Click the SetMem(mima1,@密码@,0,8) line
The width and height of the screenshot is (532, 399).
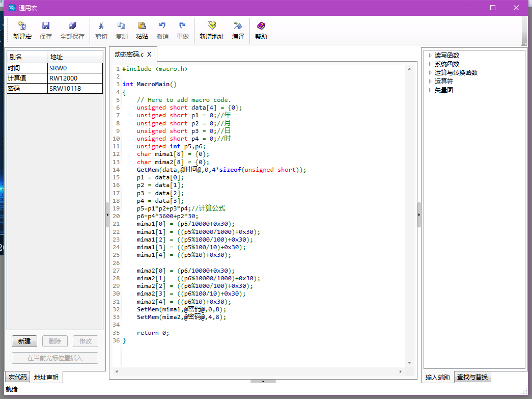coord(182,309)
